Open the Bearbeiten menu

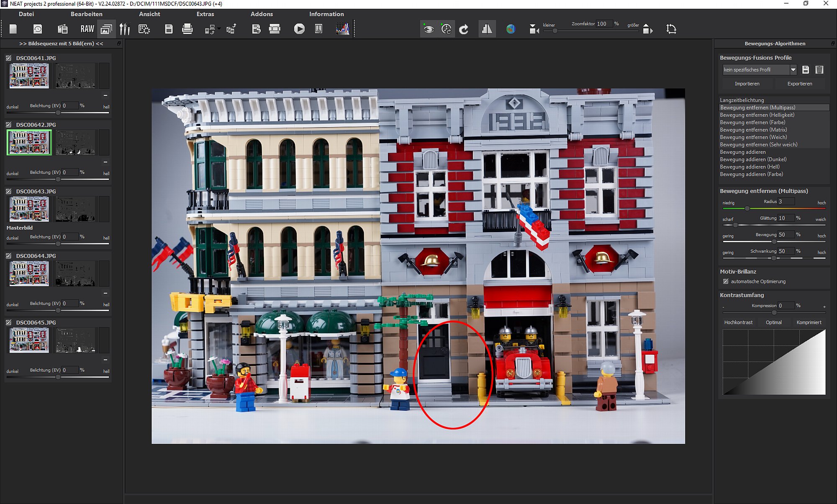[86, 14]
